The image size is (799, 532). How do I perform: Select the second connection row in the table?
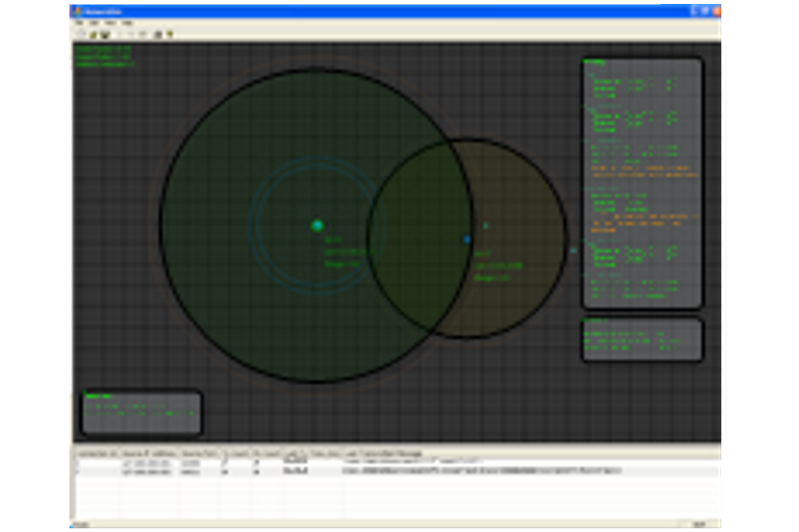(x=397, y=471)
